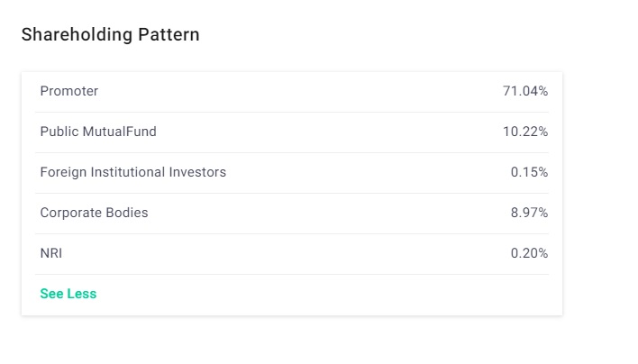
Task: Click the word Foreign in third row
Action: click(63, 172)
